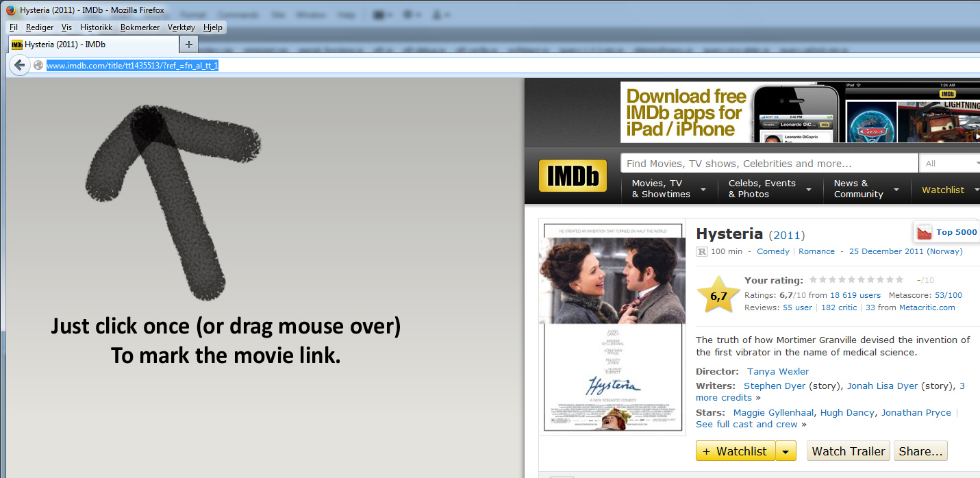
Task: Open the 18 619 users ratings link
Action: [x=855, y=295]
